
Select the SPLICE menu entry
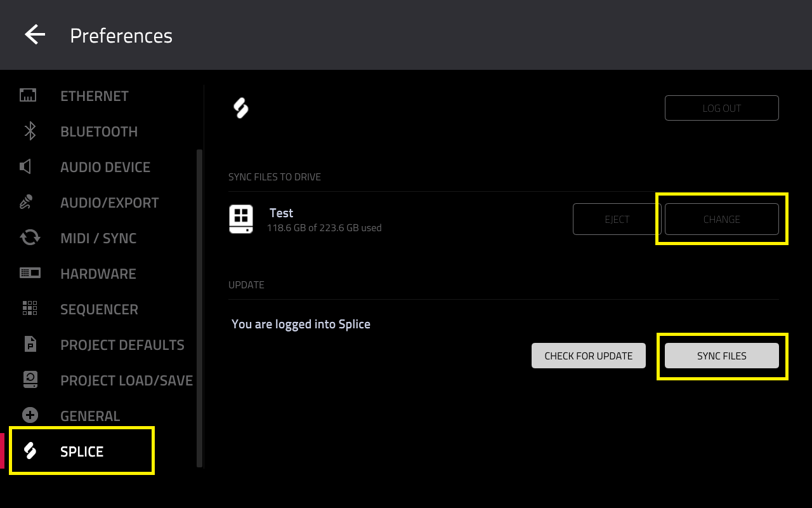[x=82, y=451]
